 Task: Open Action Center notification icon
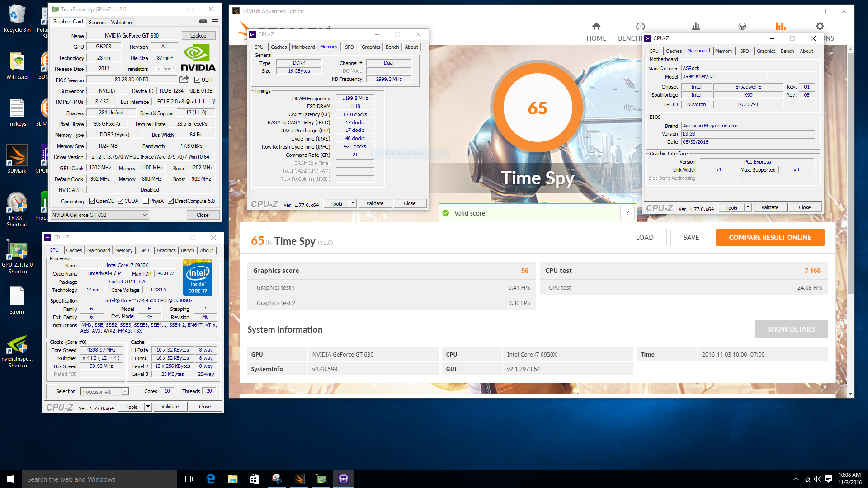tap(829, 479)
